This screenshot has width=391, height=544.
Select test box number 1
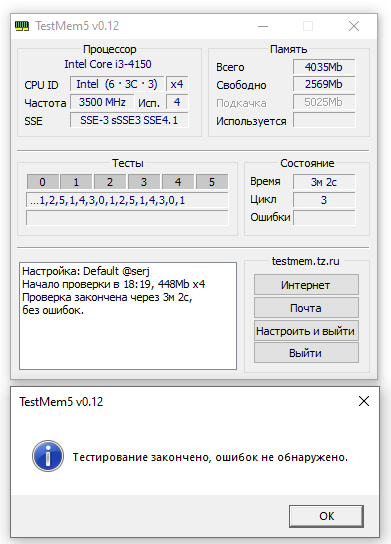[76, 182]
